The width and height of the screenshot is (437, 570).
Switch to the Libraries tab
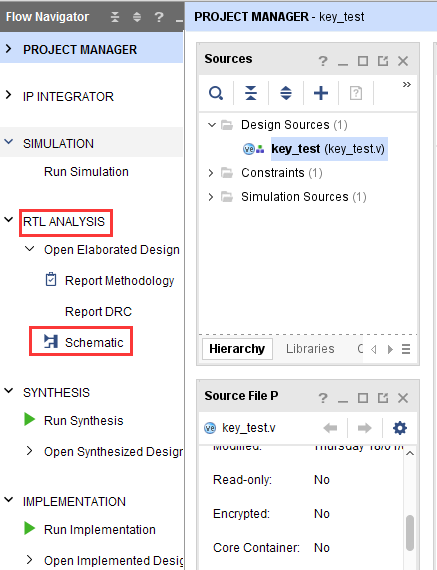click(x=310, y=349)
